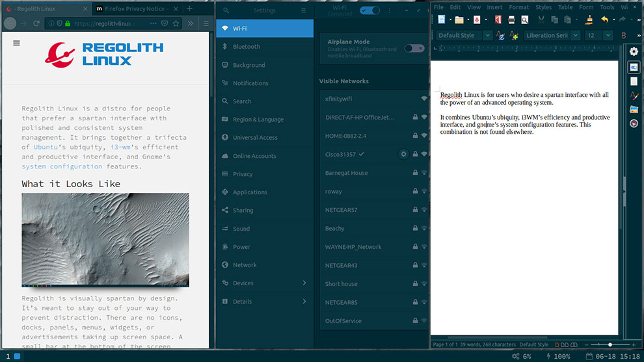Click the Undo arrow in Writer

(604, 19)
